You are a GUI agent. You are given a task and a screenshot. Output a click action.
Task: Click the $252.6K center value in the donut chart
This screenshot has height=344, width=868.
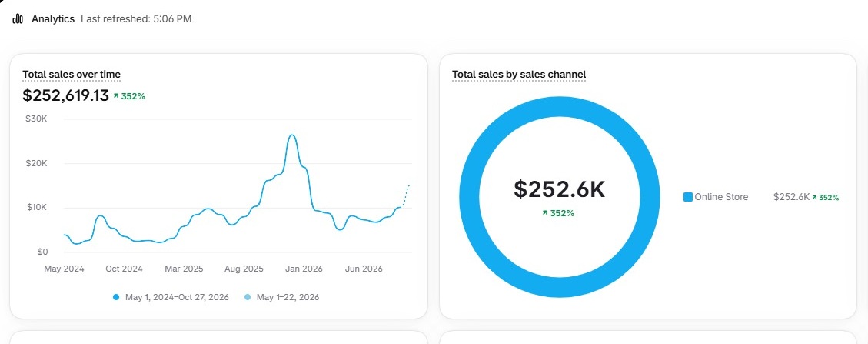[x=560, y=189]
